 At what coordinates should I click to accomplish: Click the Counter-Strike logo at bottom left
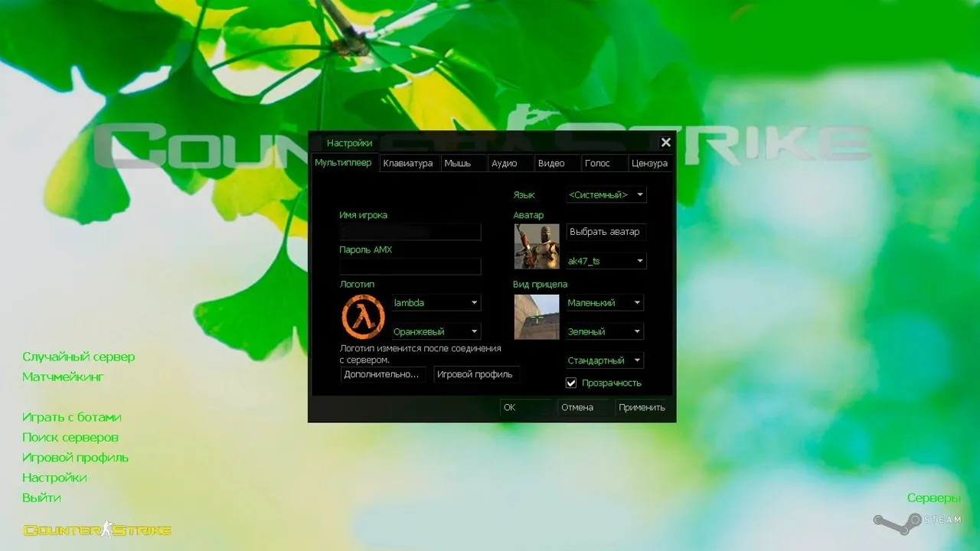[x=97, y=529]
